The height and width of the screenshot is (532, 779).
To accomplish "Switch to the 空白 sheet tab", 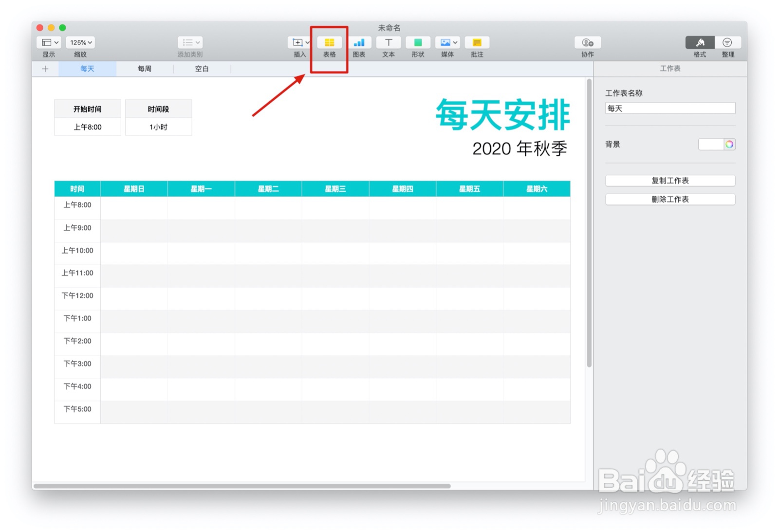I will pyautogui.click(x=203, y=69).
